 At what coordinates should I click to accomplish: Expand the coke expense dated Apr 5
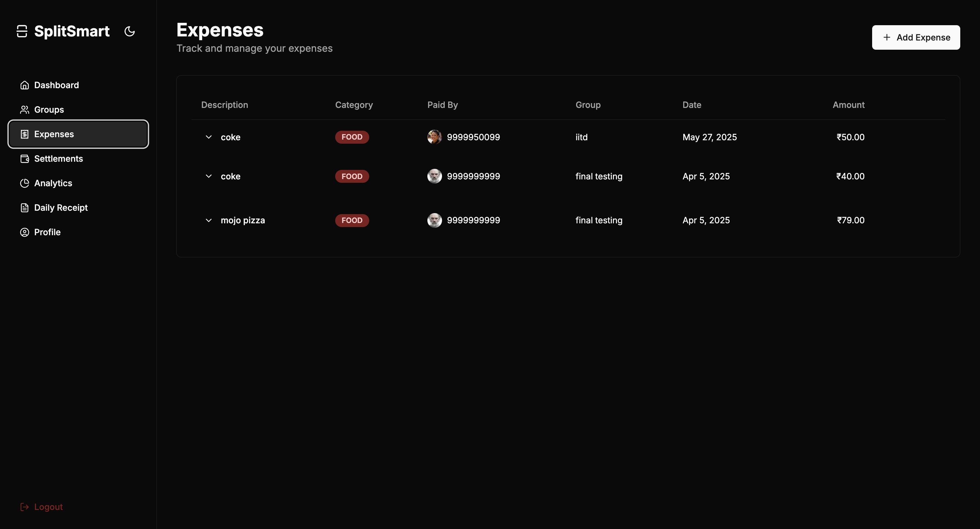[209, 176]
